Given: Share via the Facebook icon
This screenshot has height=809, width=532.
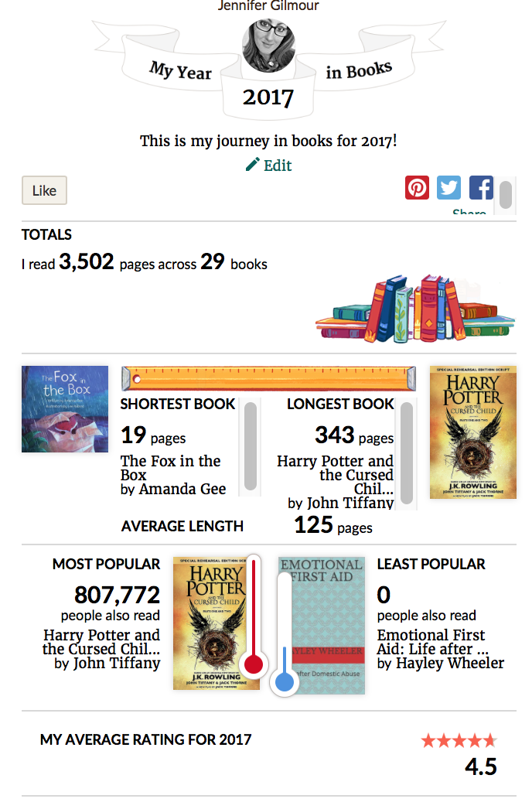Looking at the screenshot, I should click(481, 187).
